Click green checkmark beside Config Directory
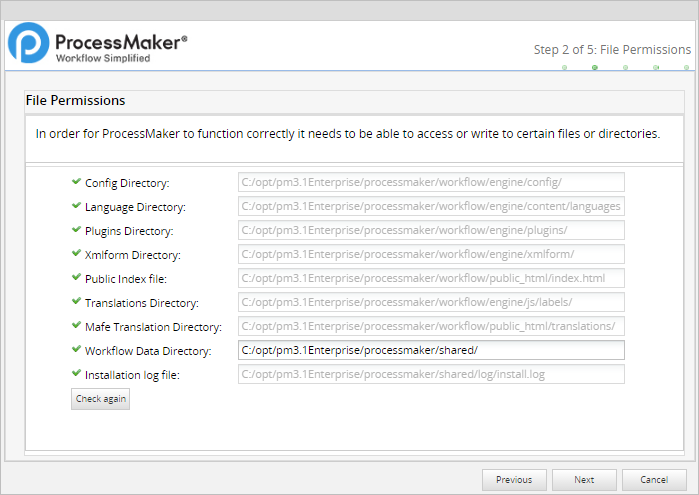 [x=76, y=182]
